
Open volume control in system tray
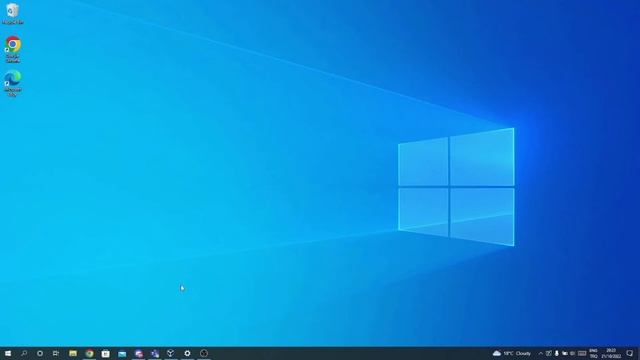(x=572, y=353)
